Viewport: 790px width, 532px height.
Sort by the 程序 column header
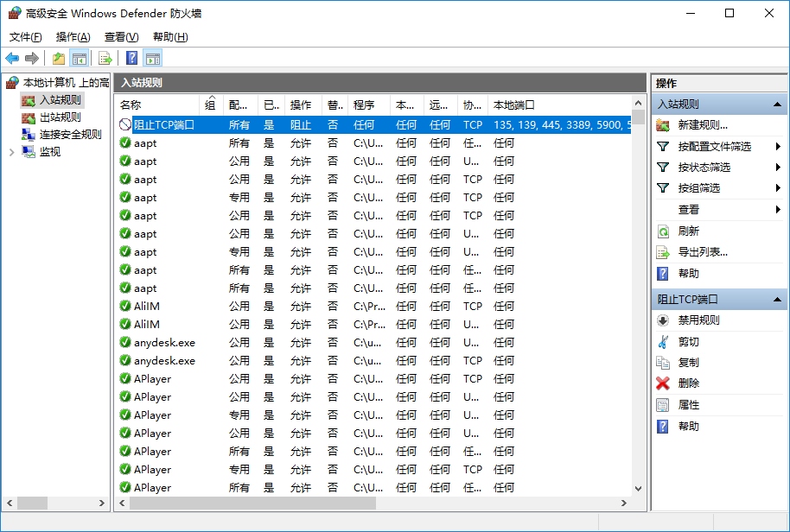(369, 104)
